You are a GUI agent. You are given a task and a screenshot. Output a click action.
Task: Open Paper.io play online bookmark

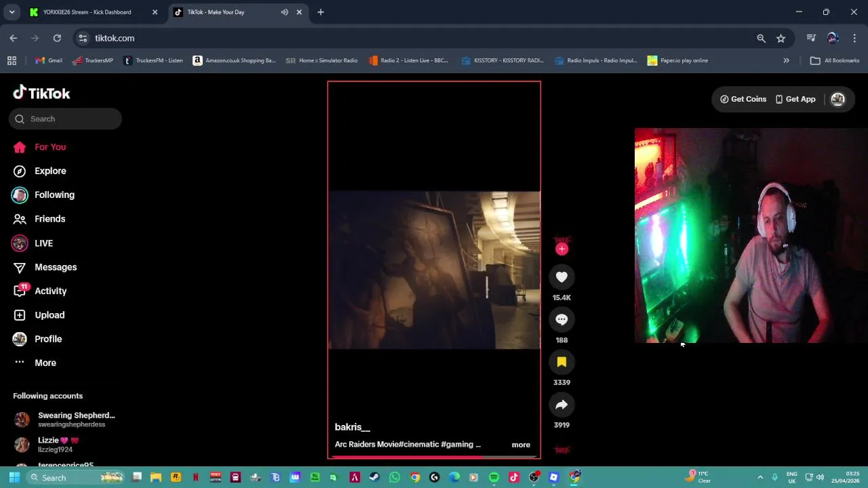[677, 60]
